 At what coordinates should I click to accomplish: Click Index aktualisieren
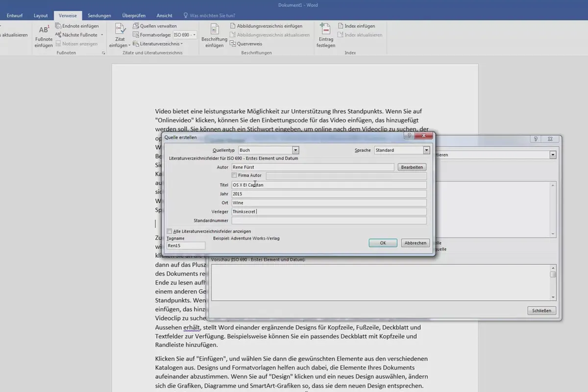(x=360, y=35)
